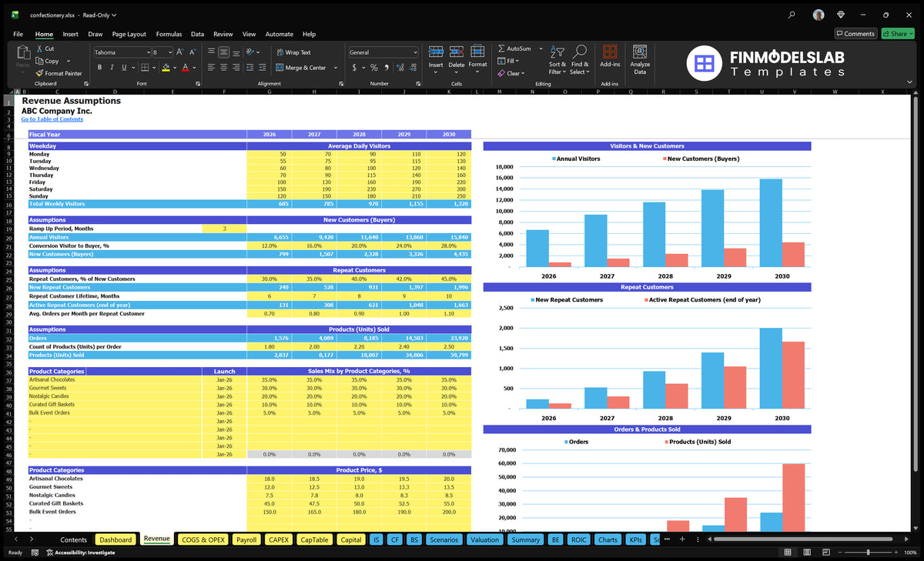
Task: Switch to the Valuation sheet tab
Action: click(x=484, y=539)
